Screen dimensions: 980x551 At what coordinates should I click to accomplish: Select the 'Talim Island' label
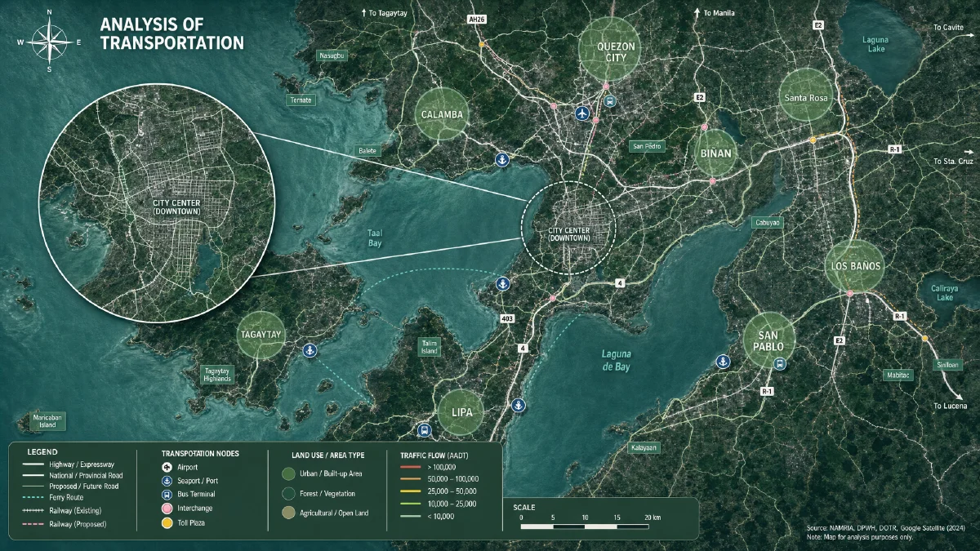(430, 347)
